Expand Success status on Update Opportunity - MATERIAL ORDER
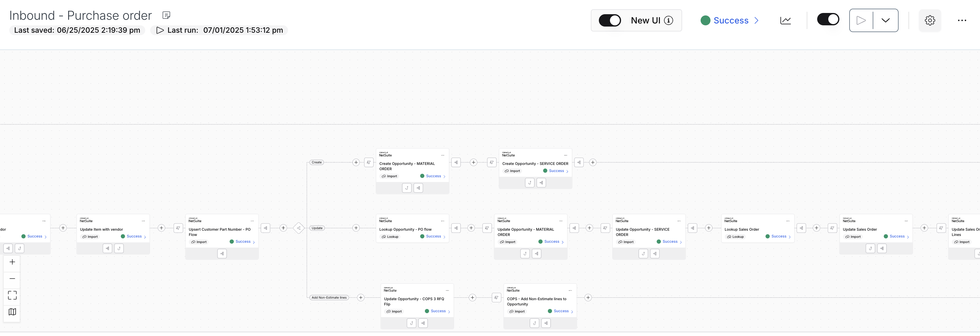Screen dimensions: 980x336 (551, 242)
